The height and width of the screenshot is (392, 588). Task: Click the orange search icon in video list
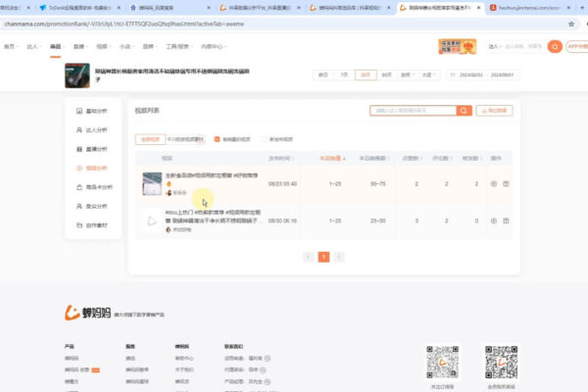coord(464,111)
